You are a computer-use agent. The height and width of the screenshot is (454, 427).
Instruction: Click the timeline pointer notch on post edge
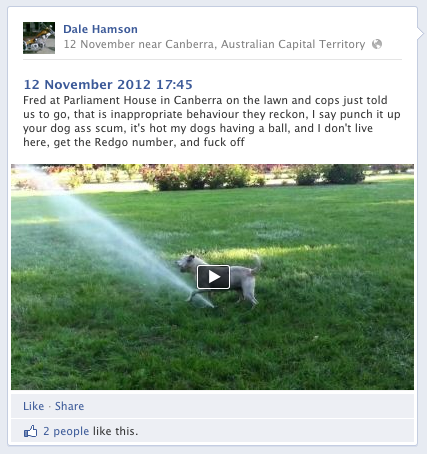coord(420,33)
